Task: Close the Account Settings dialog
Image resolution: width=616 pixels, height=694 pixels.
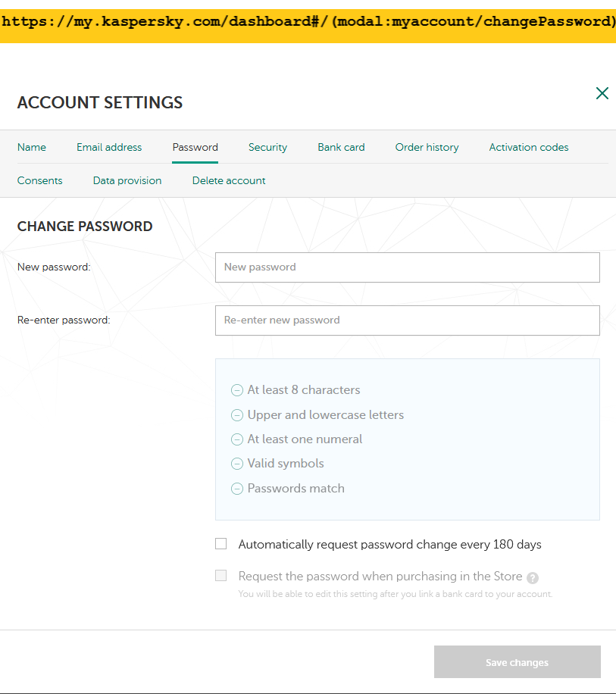Action: [x=602, y=93]
